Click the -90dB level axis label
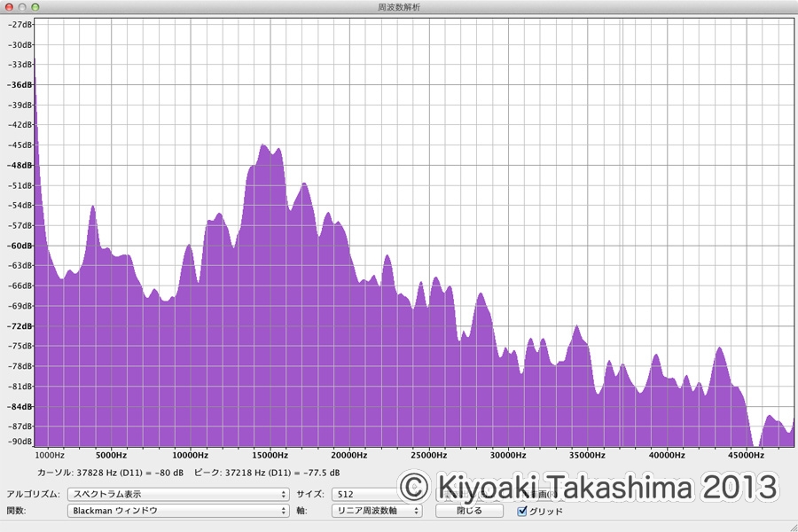Viewport: 798px width, 532px height. point(20,442)
